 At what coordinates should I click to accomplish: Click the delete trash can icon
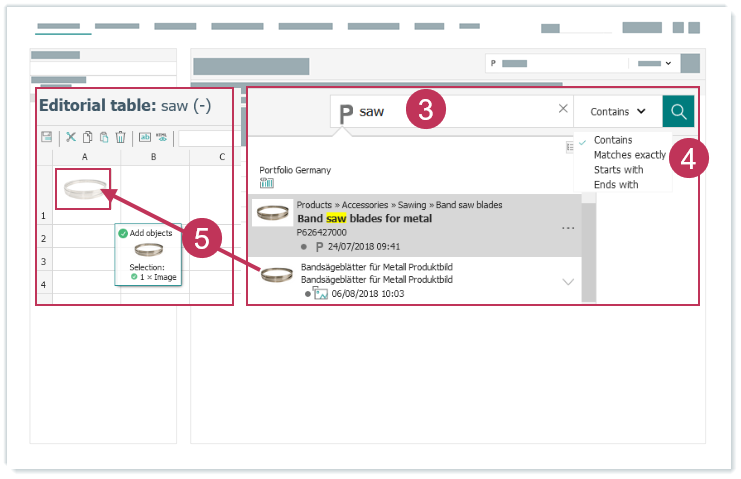120,138
